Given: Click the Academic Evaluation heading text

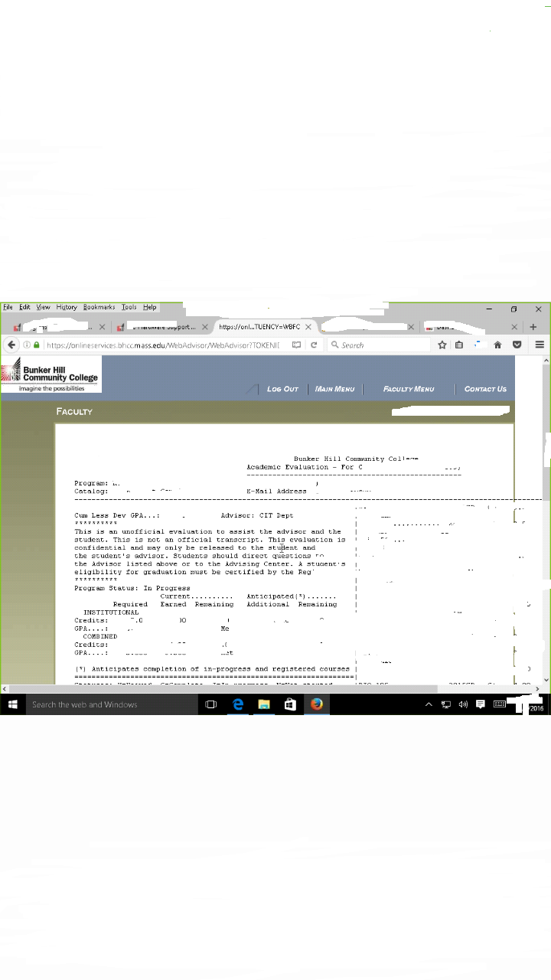Looking at the screenshot, I should click(x=305, y=467).
